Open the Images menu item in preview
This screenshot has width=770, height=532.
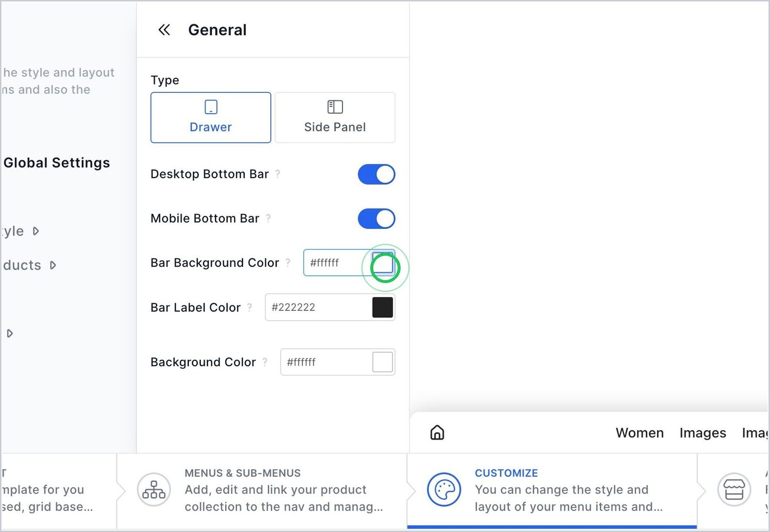703,433
